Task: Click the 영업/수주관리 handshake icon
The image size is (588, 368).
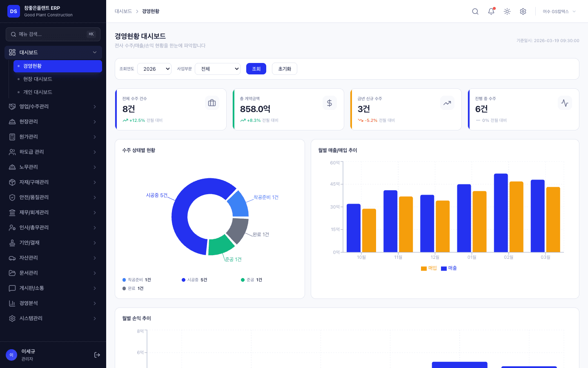Action: [12, 107]
